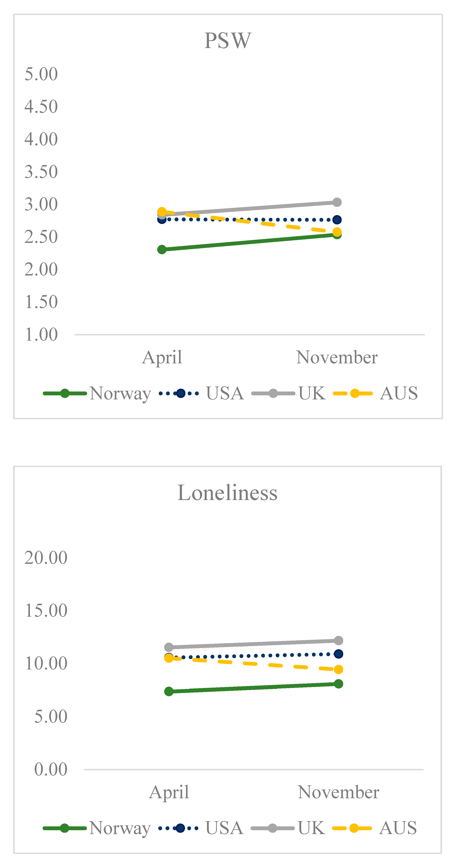Image resolution: width=453 pixels, height=868 pixels.
Task: Click the PSW chart title
Action: click(228, 40)
